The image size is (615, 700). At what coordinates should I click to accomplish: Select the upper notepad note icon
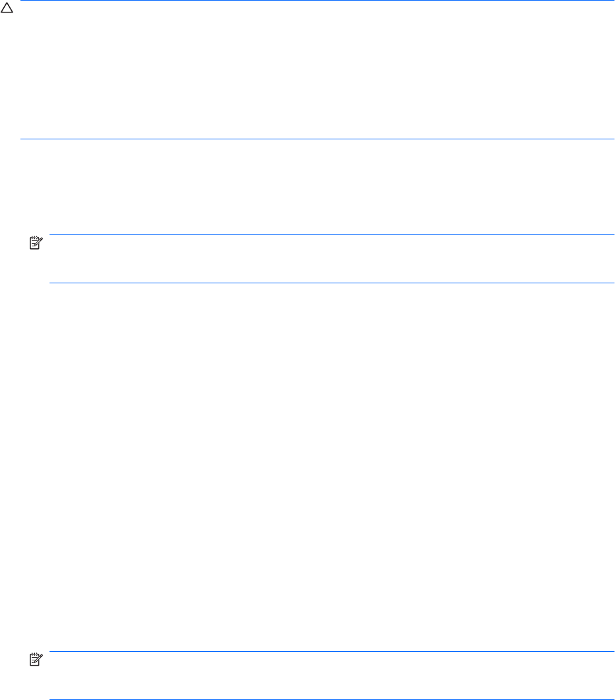[36, 243]
